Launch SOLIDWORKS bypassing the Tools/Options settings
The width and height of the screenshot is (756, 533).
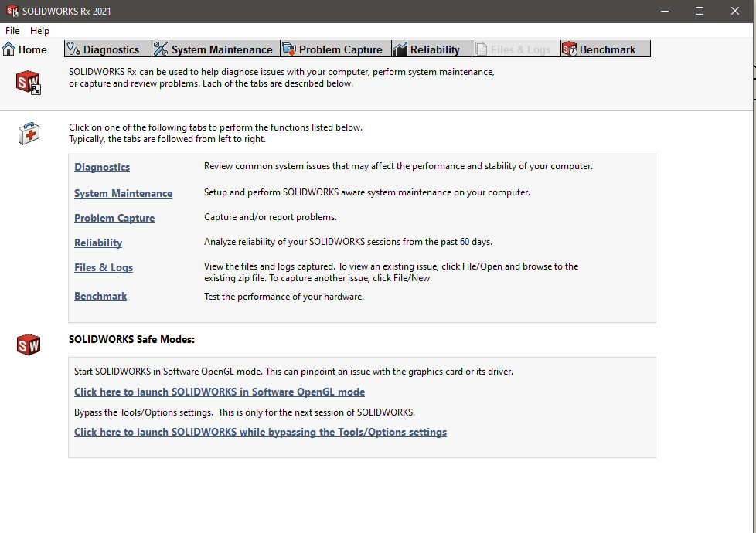(261, 433)
